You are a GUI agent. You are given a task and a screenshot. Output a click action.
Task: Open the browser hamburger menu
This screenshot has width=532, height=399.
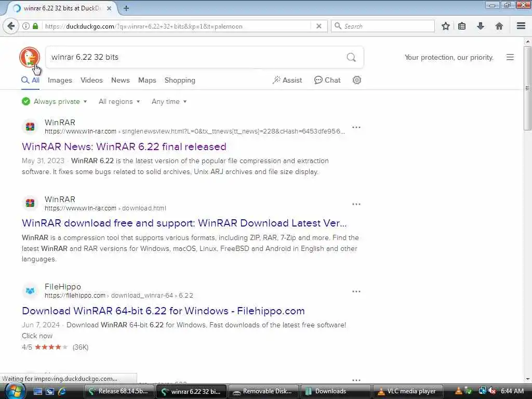coord(521,26)
